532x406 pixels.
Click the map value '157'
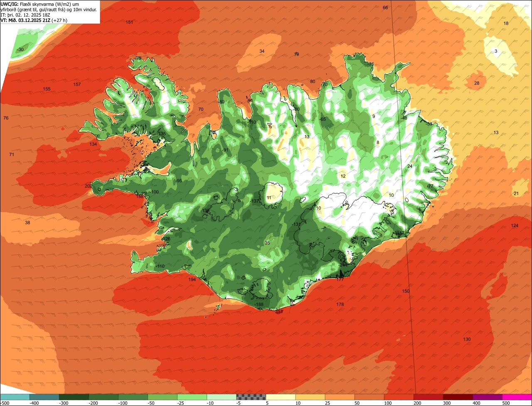pos(77,84)
